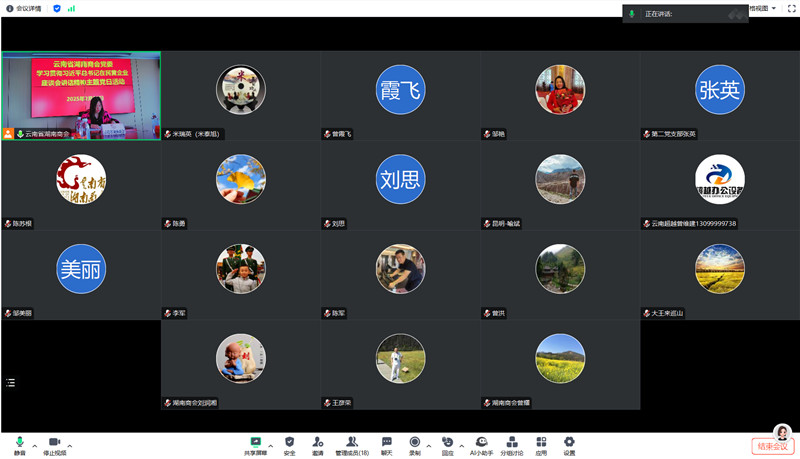Open 分组讨论 breakout rooms
This screenshot has height=459, width=800.
click(511, 444)
